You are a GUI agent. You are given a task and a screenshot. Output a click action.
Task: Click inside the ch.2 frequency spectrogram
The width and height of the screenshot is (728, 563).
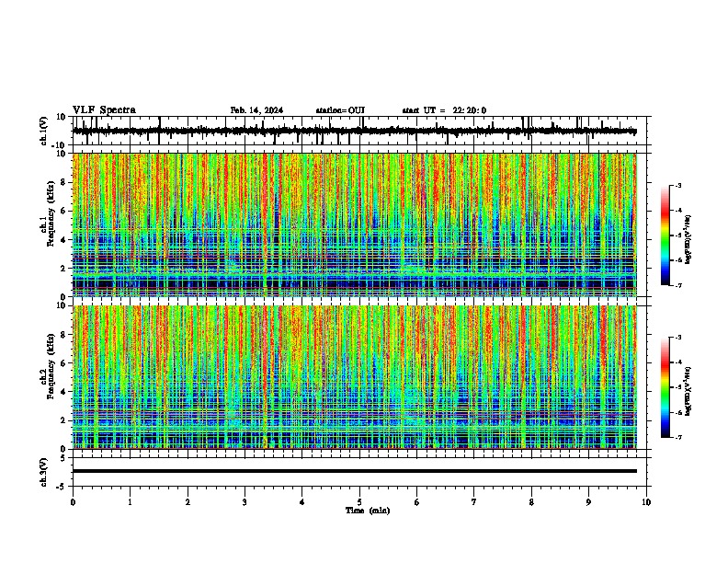pos(354,377)
